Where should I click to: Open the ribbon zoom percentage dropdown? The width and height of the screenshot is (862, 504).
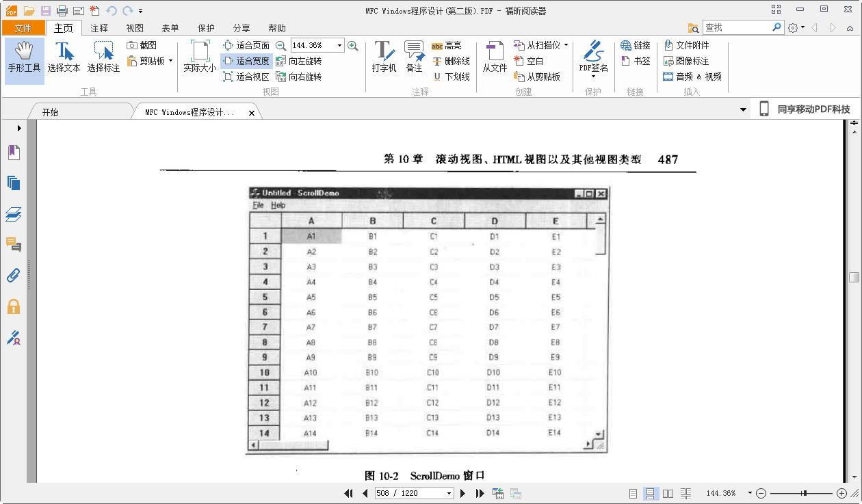339,45
